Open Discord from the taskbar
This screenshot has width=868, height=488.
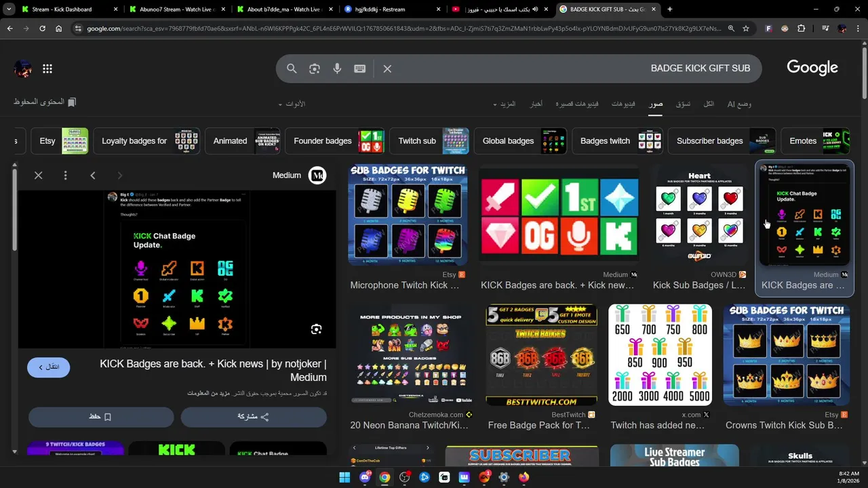pyautogui.click(x=365, y=477)
